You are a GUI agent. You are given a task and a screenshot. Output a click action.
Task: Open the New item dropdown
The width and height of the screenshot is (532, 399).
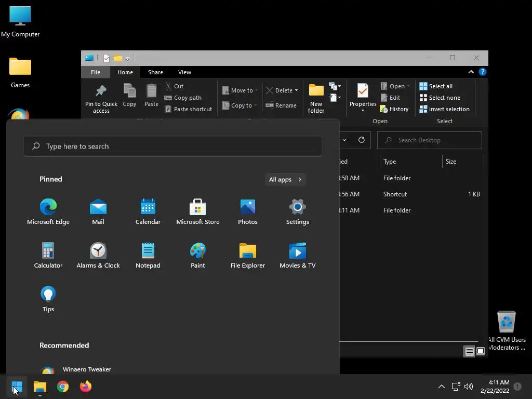335,86
